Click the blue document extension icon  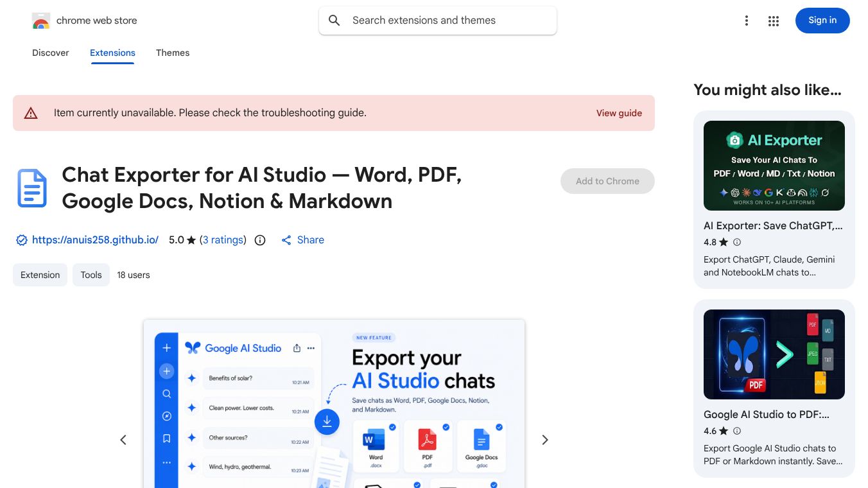coord(31,188)
